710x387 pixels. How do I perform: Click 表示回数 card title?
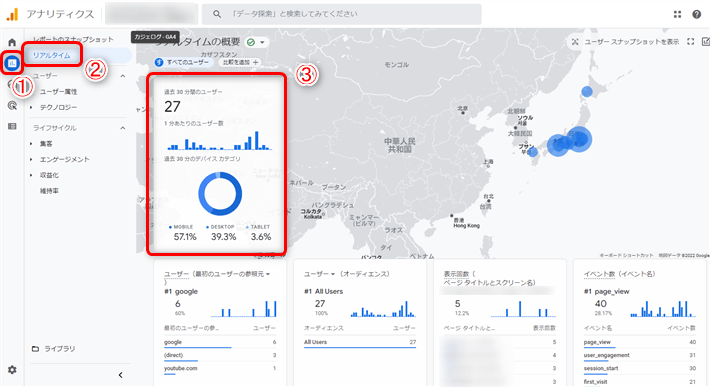click(489, 278)
